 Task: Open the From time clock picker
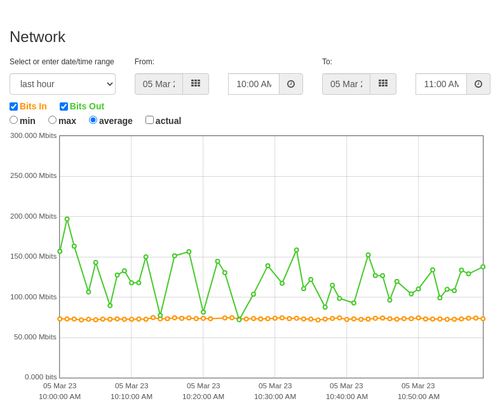[291, 84]
